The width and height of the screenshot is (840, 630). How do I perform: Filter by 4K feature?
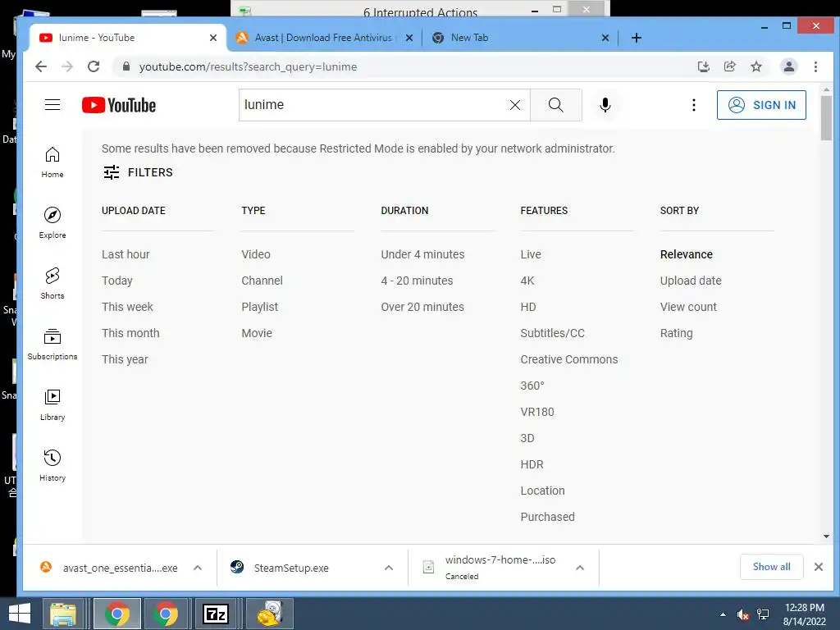527,281
